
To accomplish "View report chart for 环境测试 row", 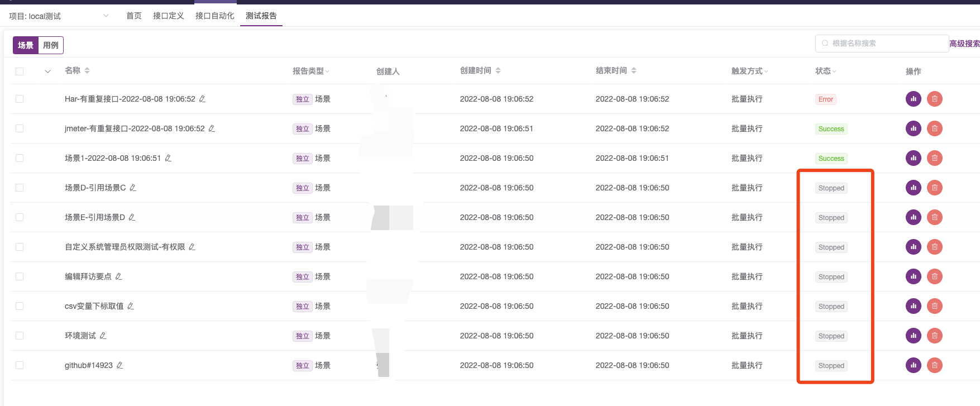I will (913, 336).
